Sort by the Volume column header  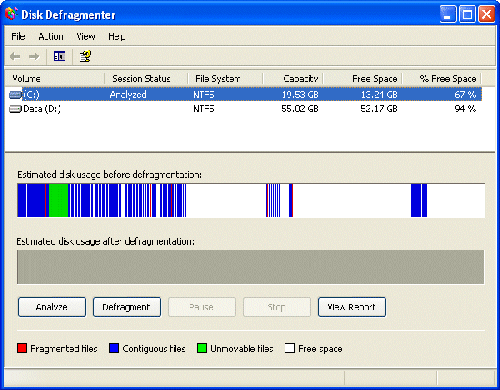click(55, 79)
